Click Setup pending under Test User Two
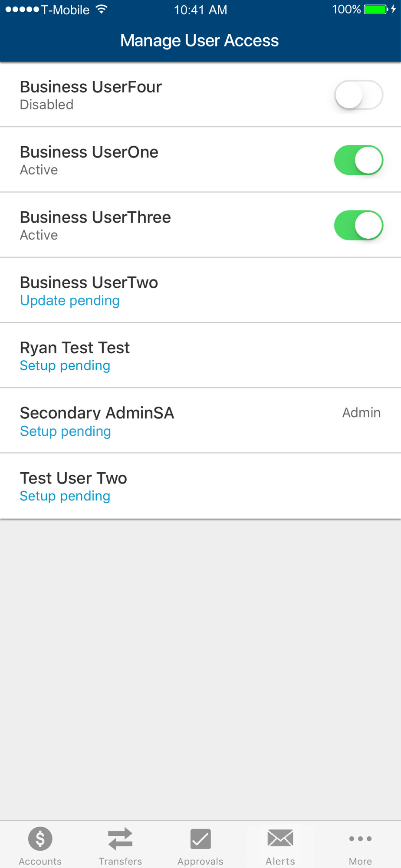This screenshot has width=401, height=868. click(x=65, y=496)
